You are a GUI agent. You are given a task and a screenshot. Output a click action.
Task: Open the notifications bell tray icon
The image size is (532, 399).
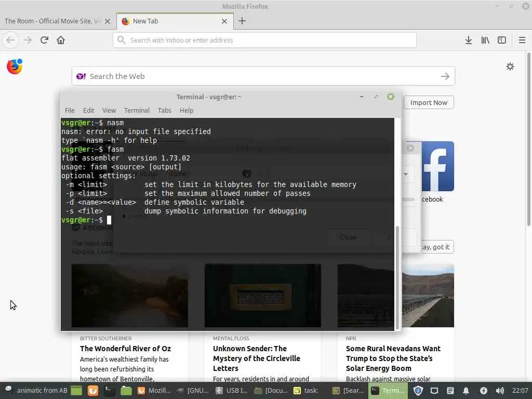tap(466, 391)
